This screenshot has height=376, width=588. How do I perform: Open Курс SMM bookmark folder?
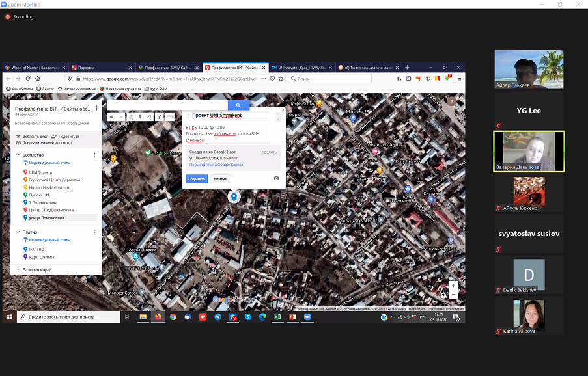pyautogui.click(x=156, y=88)
